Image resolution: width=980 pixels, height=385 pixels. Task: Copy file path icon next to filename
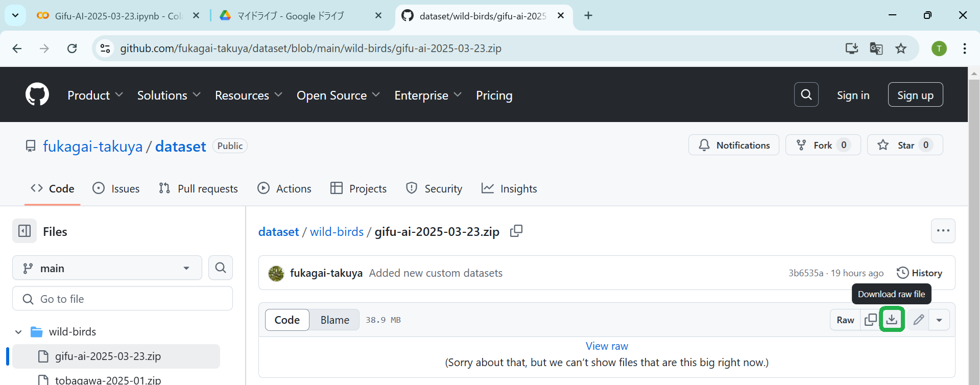click(516, 231)
